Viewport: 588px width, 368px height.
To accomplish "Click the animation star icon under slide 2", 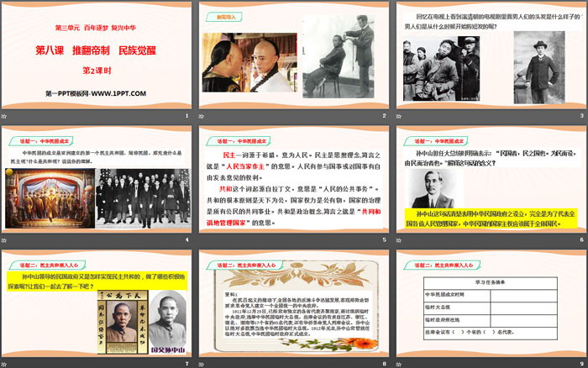I will [202, 116].
